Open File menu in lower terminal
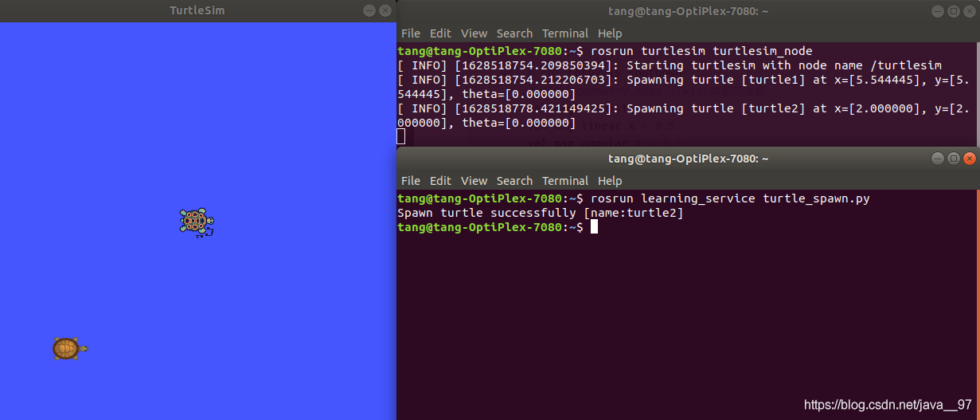This screenshot has width=980, height=420. click(x=410, y=181)
